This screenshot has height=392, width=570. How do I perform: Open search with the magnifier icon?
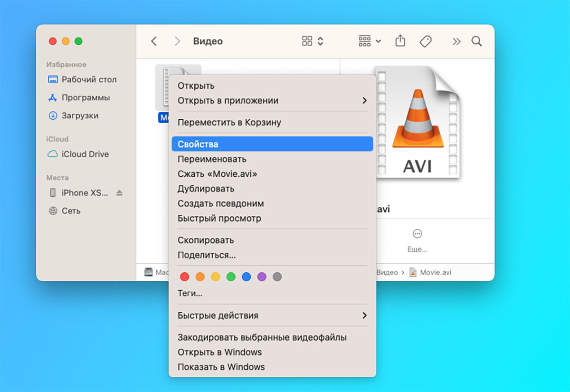pyautogui.click(x=476, y=41)
